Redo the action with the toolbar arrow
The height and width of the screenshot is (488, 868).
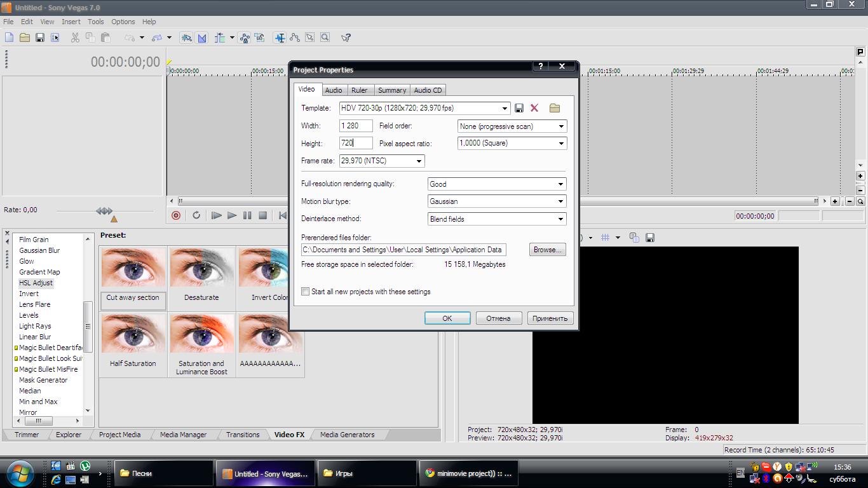tap(157, 37)
